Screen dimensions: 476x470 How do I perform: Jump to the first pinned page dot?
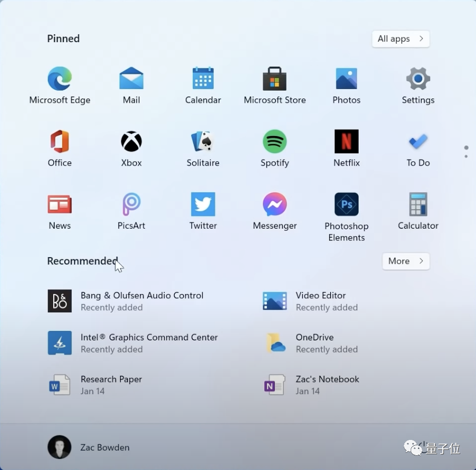click(x=467, y=148)
